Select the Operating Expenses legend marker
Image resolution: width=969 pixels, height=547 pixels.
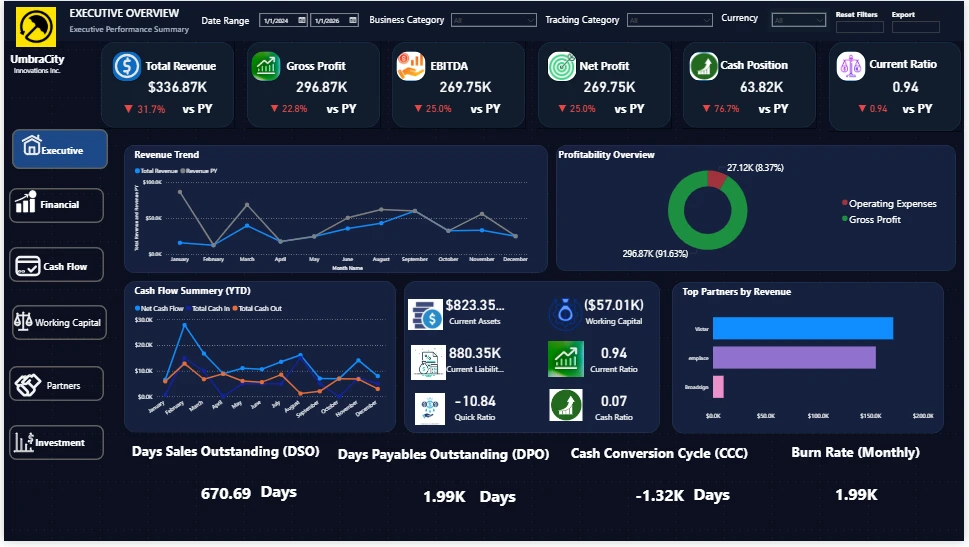pos(845,203)
